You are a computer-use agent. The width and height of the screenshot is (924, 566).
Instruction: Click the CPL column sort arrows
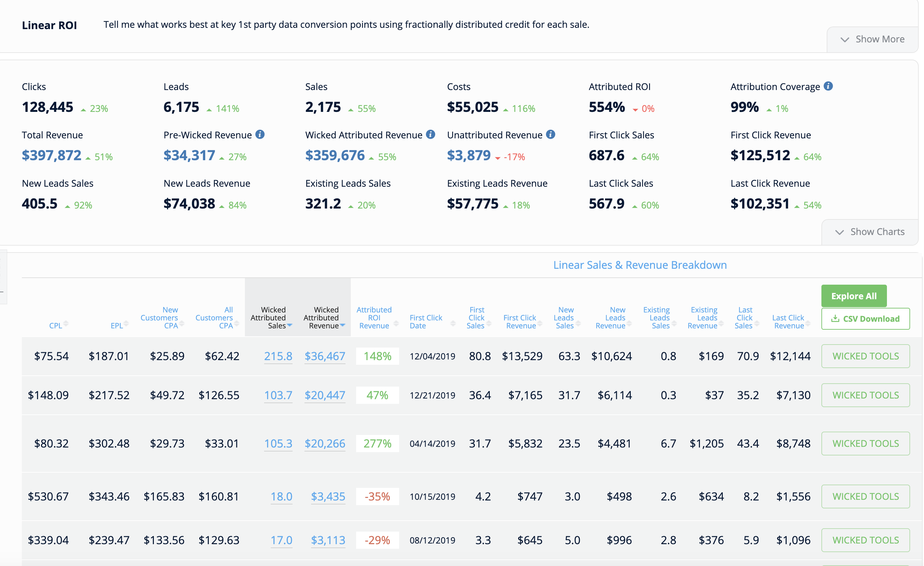(x=66, y=323)
